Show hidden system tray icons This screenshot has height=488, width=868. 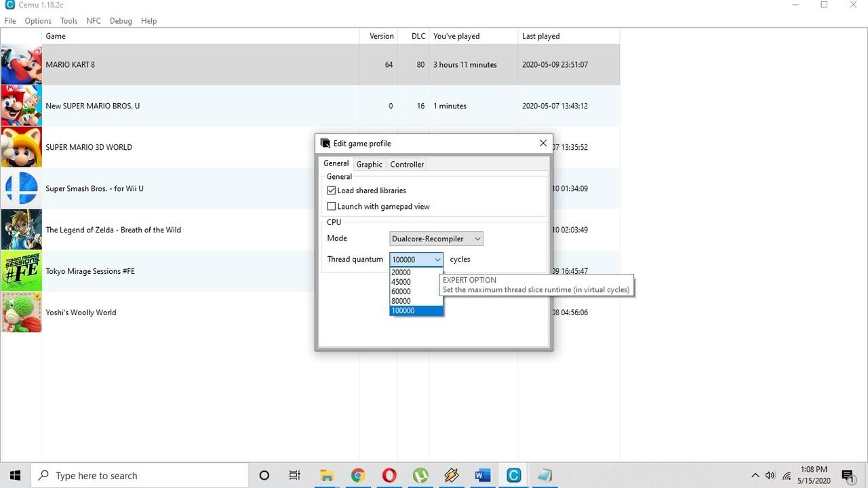[755, 475]
